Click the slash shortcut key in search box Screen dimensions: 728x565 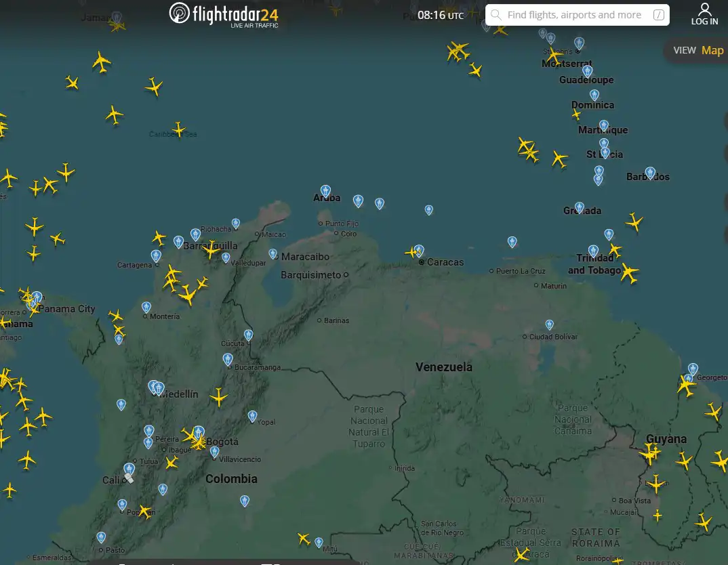pyautogui.click(x=658, y=15)
